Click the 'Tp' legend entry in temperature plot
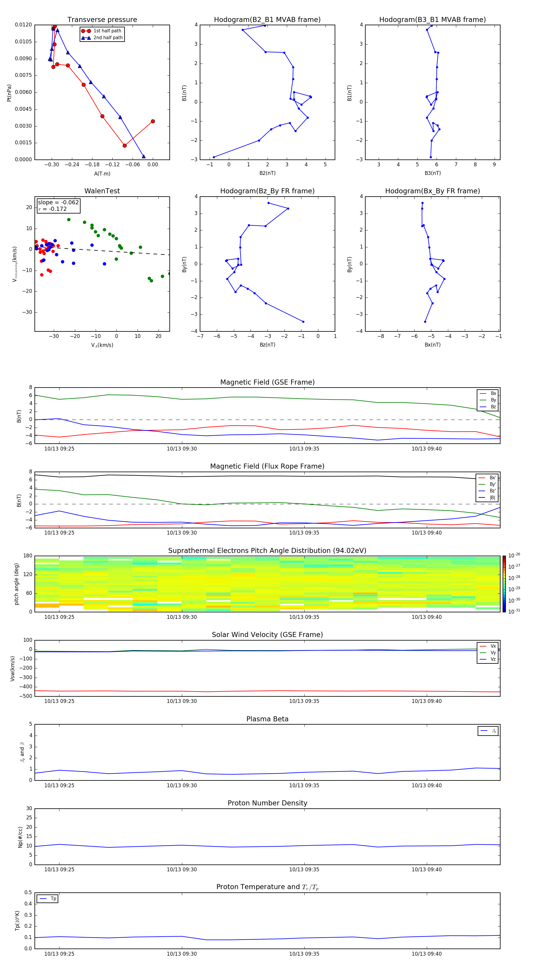Image resolution: width=535 pixels, height=980 pixels. pyautogui.click(x=48, y=899)
